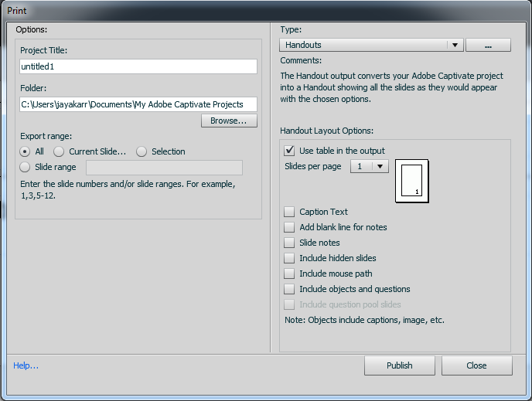Click the slide range example hint text
The height and width of the screenshot is (401, 532).
[128, 190]
